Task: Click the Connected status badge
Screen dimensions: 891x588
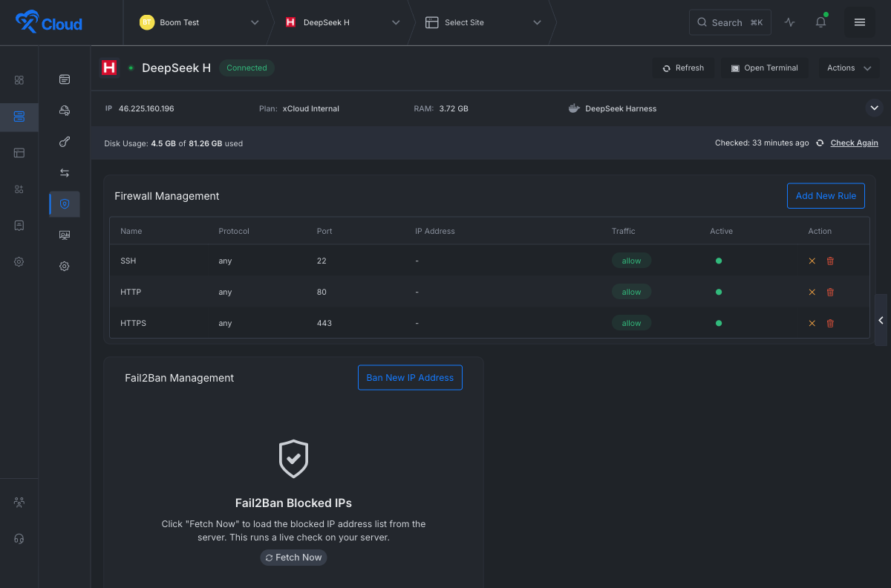Action: pos(247,68)
